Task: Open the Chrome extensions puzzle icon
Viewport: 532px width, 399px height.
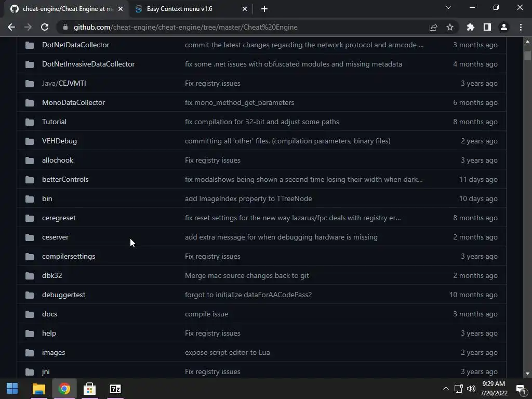Action: pyautogui.click(x=471, y=27)
